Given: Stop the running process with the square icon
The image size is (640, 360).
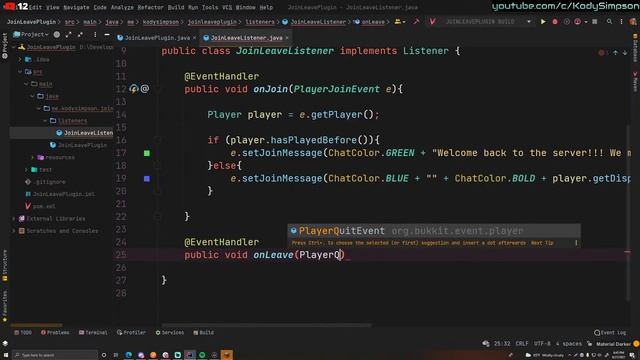Looking at the screenshot, I should tap(595, 22).
